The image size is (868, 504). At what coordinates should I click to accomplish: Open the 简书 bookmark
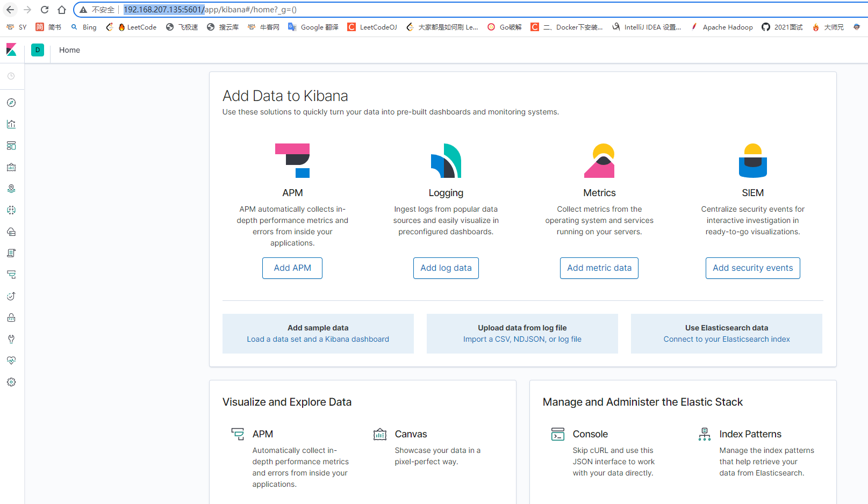click(48, 27)
